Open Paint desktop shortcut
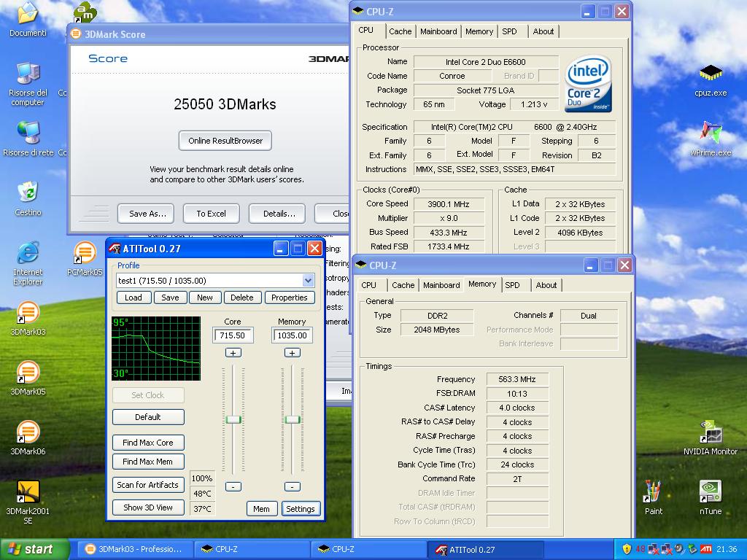747x560 pixels. coord(653,497)
